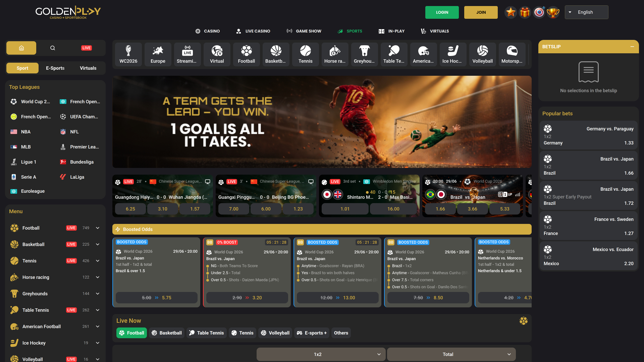The height and width of the screenshot is (362, 644).
Task: Expand the Table Tennis menu chevron
Action: (x=98, y=310)
